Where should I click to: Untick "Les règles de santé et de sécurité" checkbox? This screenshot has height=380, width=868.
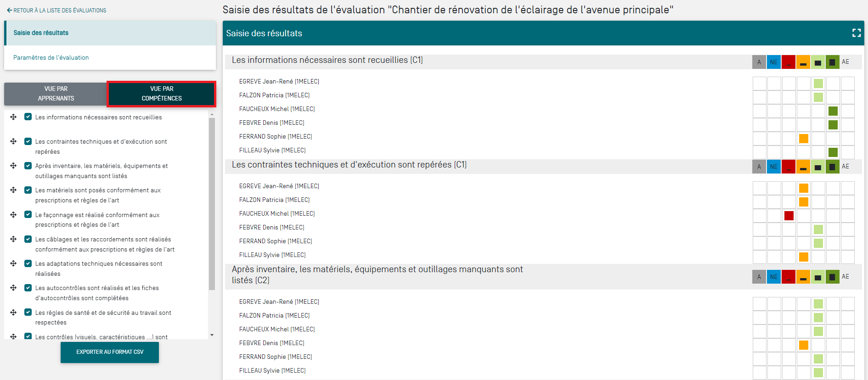pyautogui.click(x=28, y=313)
